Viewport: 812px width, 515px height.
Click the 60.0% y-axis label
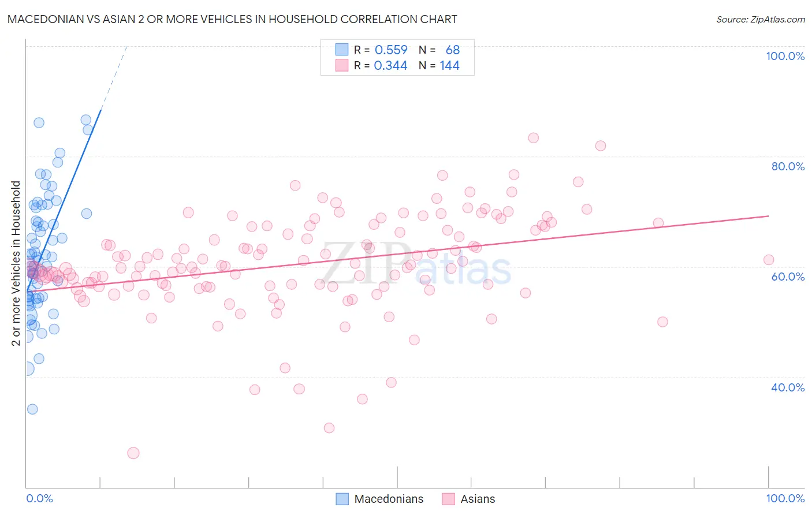(x=788, y=277)
